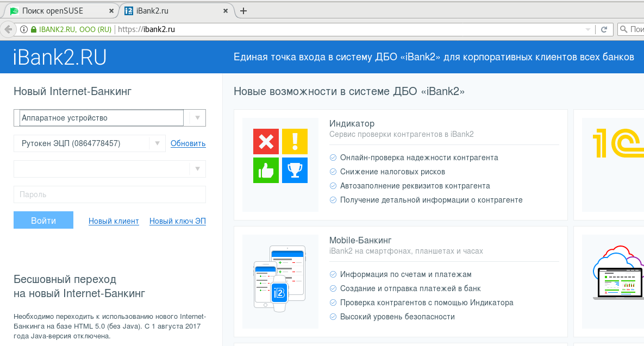Screen dimensions: 644x346
Task: Open address bar history dropdown arrow
Action: point(587,29)
